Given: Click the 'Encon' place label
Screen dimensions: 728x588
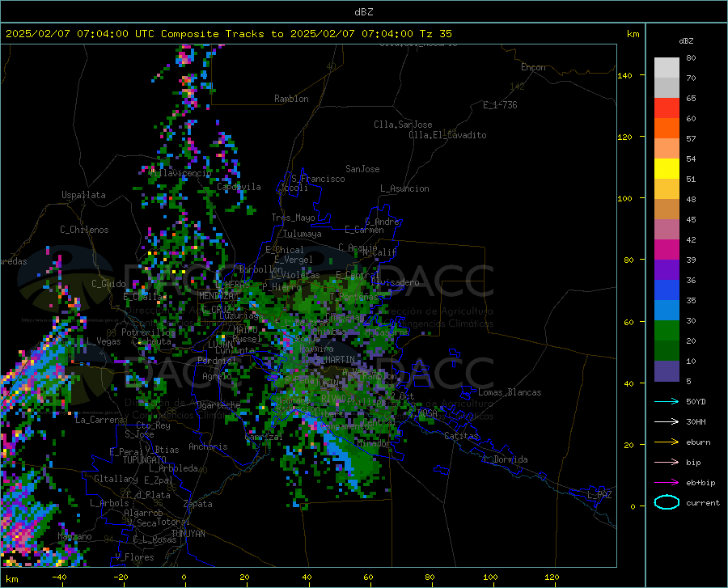Looking at the screenshot, I should (x=533, y=67).
